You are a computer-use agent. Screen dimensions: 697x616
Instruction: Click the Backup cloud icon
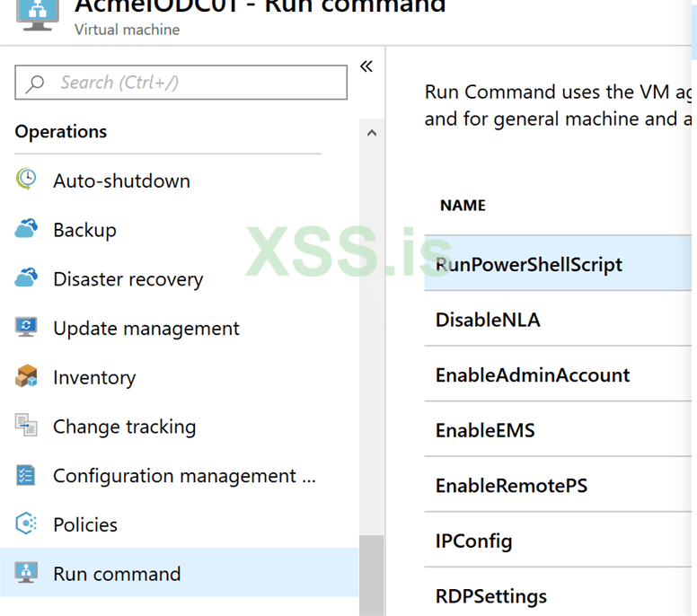[26, 229]
